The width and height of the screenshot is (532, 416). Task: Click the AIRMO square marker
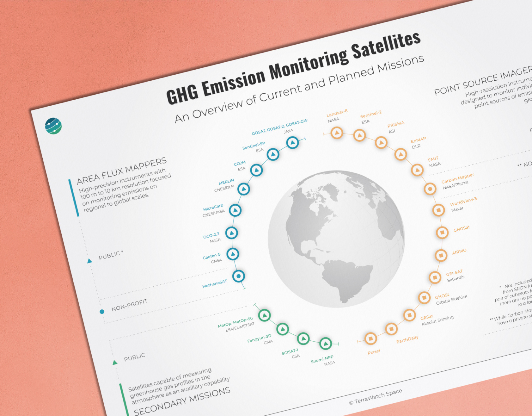pos(441,255)
